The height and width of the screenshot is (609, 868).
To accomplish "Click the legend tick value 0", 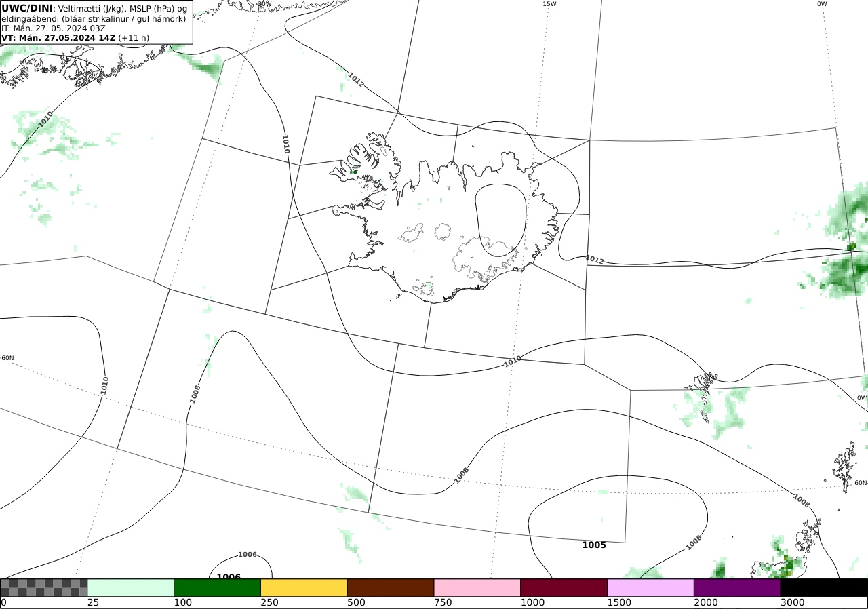I will tap(3, 602).
